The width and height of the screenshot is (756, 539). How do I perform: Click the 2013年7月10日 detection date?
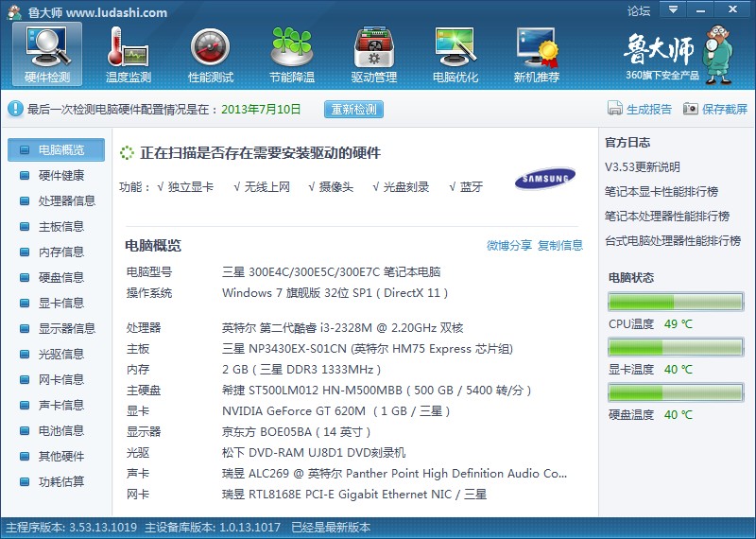[x=261, y=109]
